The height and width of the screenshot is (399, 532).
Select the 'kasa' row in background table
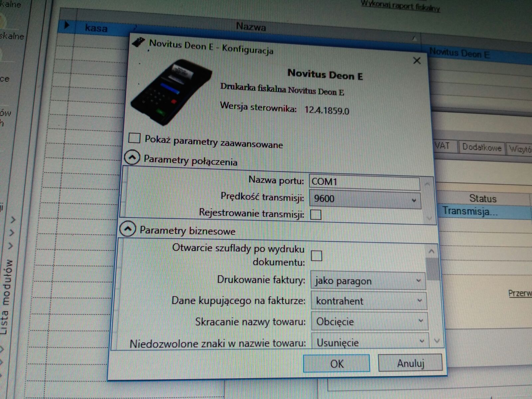[96, 28]
